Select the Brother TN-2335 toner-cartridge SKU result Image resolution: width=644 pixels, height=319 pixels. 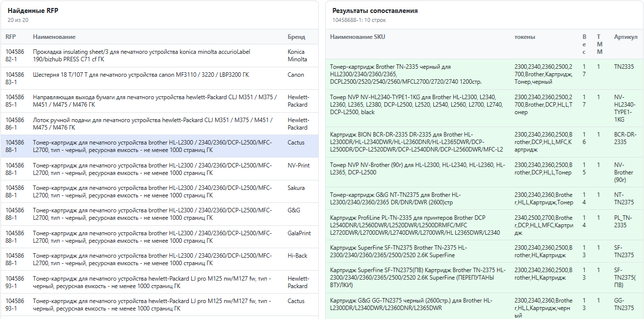pos(485,74)
